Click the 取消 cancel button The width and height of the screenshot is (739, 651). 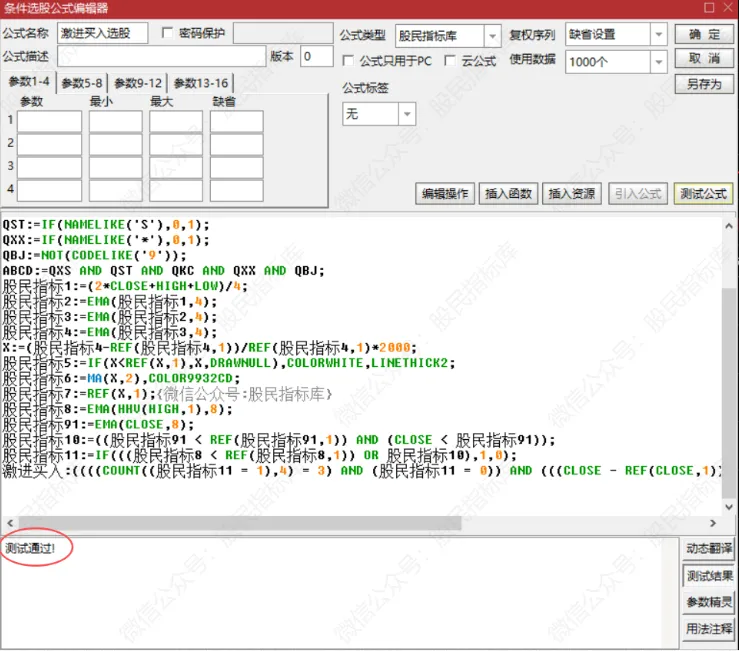(x=704, y=58)
